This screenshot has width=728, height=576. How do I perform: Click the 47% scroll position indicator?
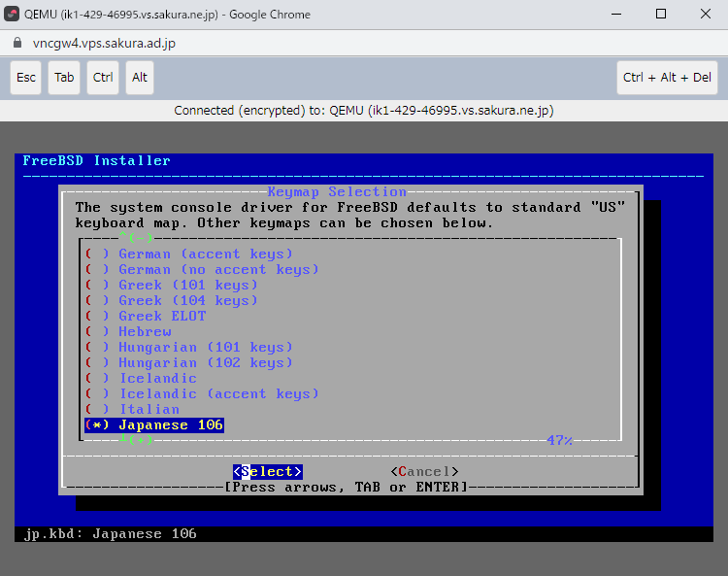click(x=559, y=440)
